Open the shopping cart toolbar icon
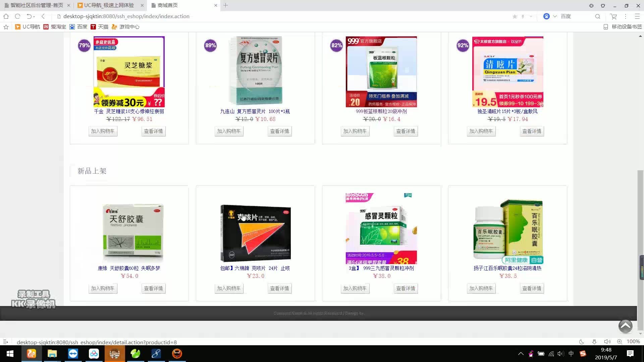The image size is (644, 362). point(613,16)
